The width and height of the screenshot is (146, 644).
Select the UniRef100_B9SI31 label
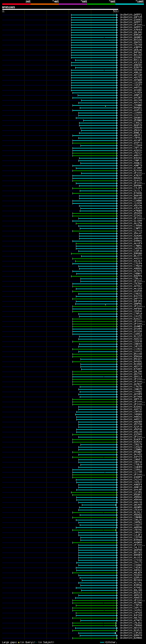tap(131, 60)
